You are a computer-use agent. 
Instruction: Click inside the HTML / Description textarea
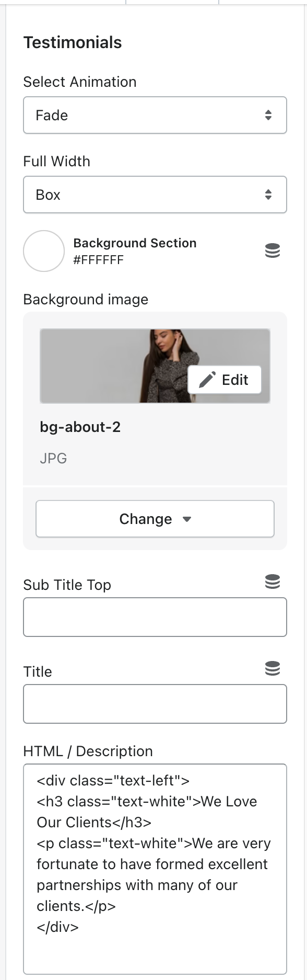click(155, 869)
